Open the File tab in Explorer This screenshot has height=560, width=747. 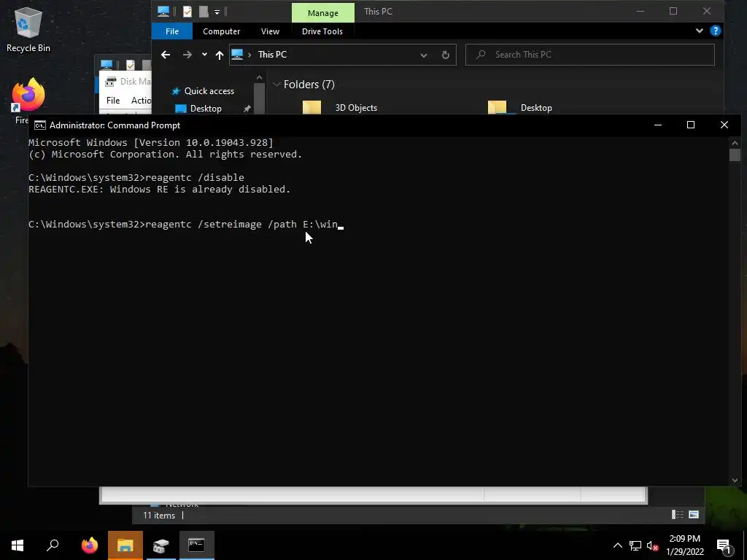172,31
